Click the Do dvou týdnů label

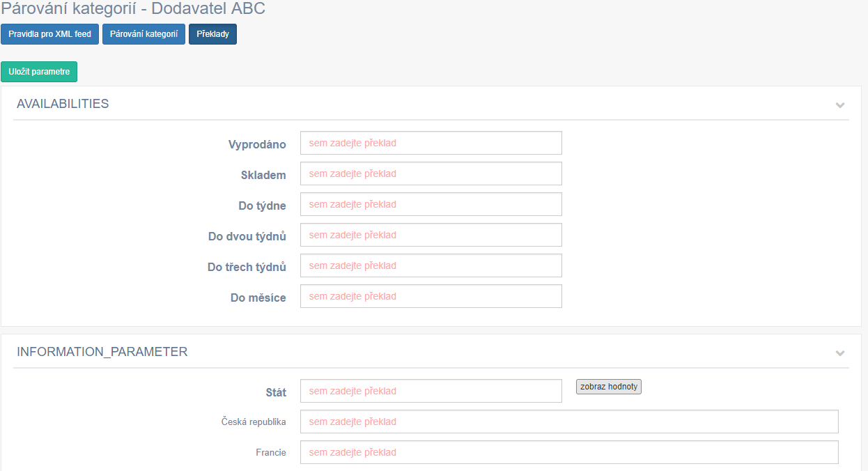247,236
